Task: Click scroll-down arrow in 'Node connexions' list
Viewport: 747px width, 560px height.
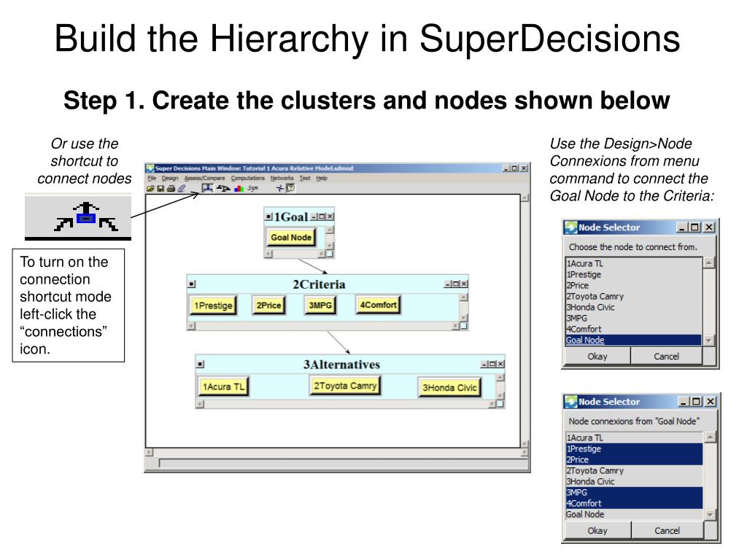Action: tap(710, 515)
